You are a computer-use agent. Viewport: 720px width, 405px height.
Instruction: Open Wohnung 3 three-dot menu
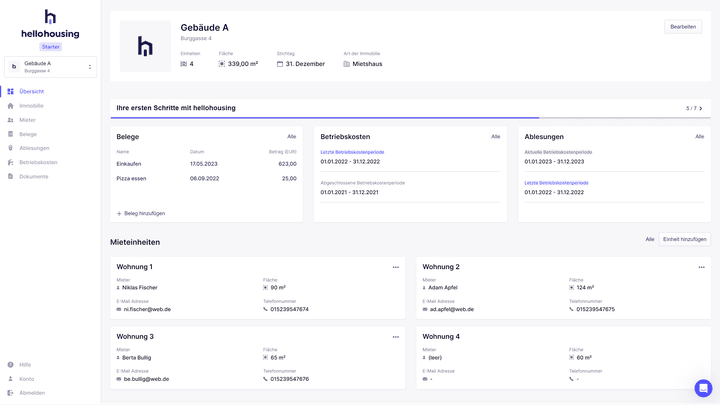click(x=396, y=337)
